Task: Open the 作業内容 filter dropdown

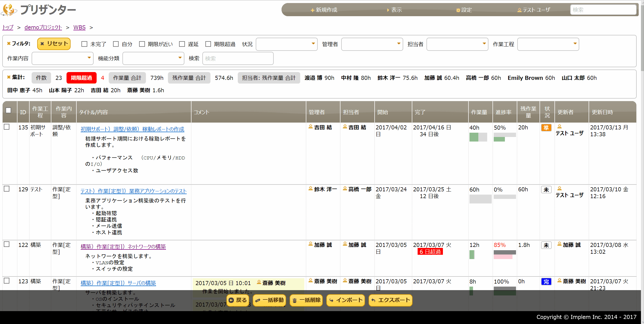Action: click(x=62, y=58)
